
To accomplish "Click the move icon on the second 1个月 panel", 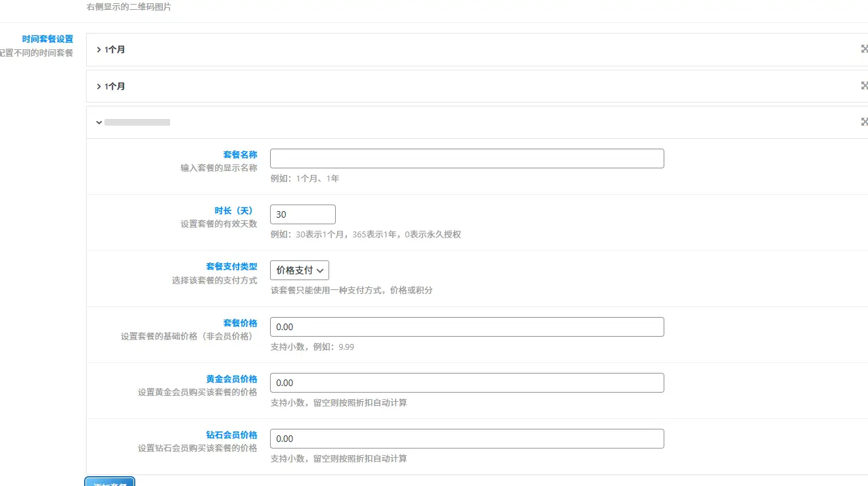I will coord(864,86).
